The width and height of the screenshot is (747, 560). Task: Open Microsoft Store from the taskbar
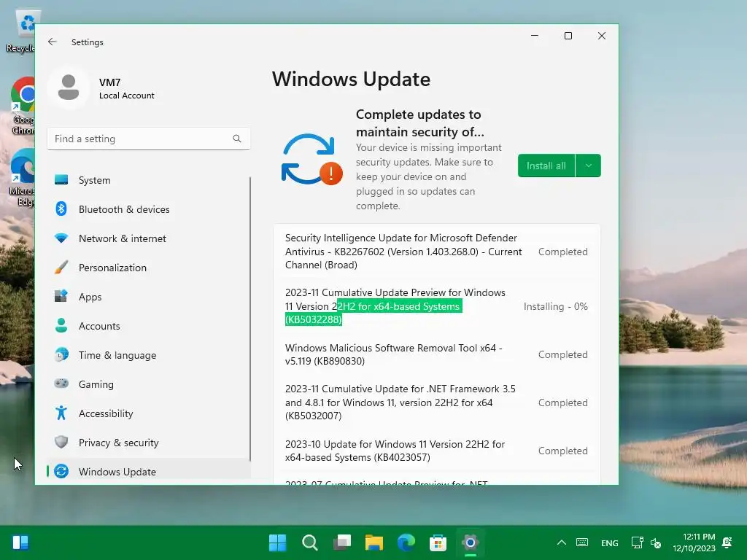click(438, 542)
